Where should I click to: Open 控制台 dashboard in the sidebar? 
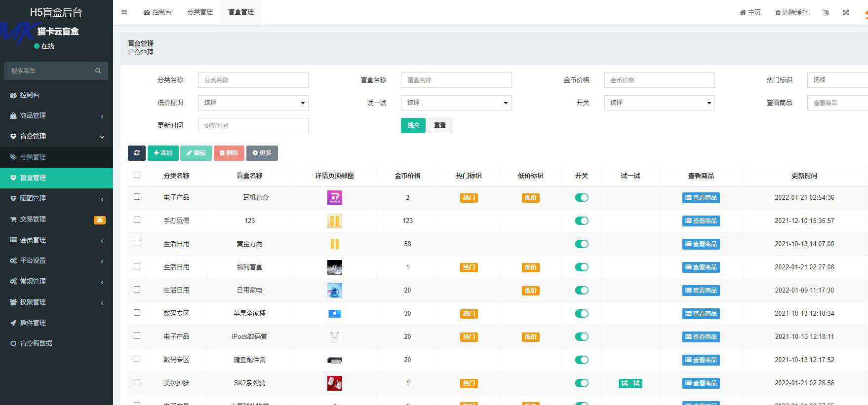[x=56, y=95]
